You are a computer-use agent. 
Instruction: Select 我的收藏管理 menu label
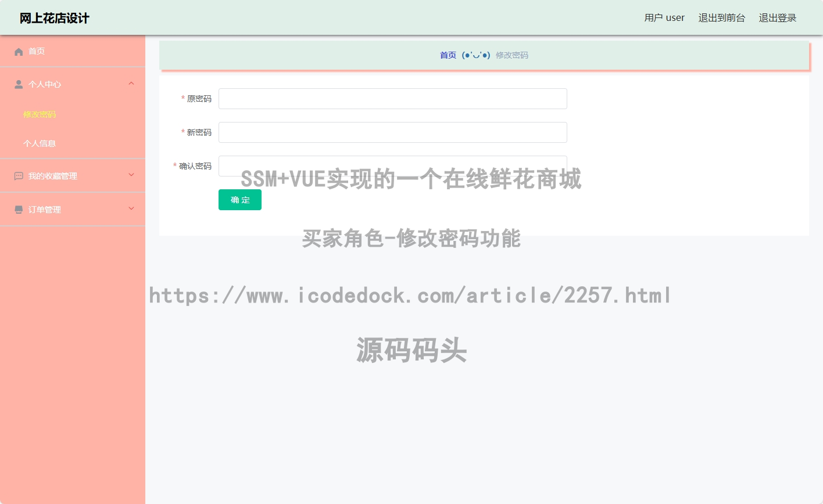click(53, 176)
